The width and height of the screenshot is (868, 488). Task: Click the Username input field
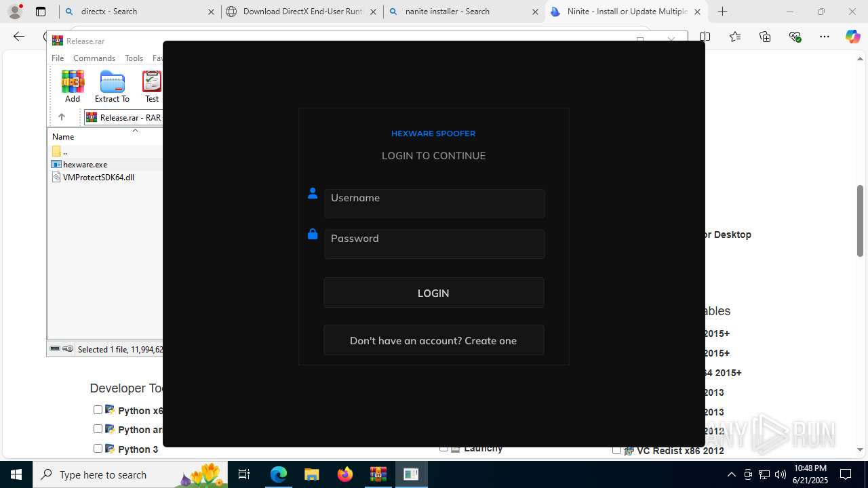(x=434, y=203)
